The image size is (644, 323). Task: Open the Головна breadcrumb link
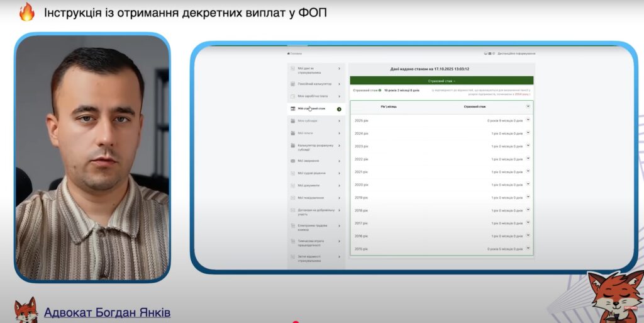click(296, 54)
